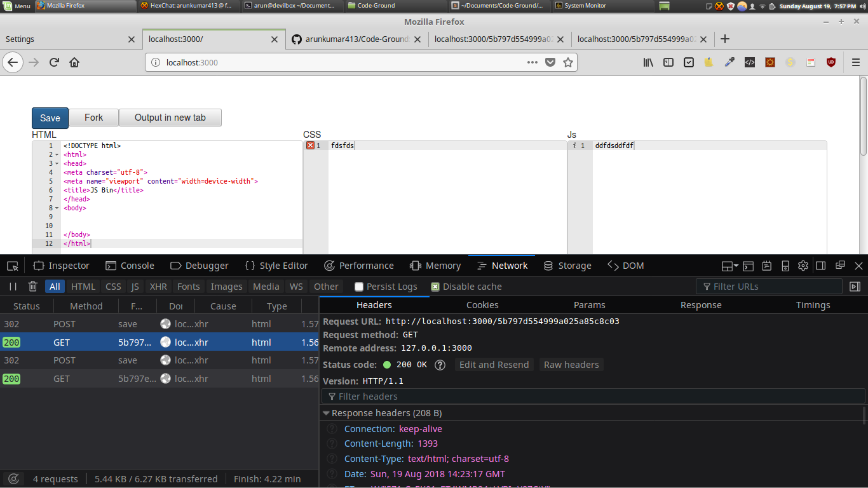The width and height of the screenshot is (868, 488).
Task: Open the Mint Menu button
Action: pos(16,6)
